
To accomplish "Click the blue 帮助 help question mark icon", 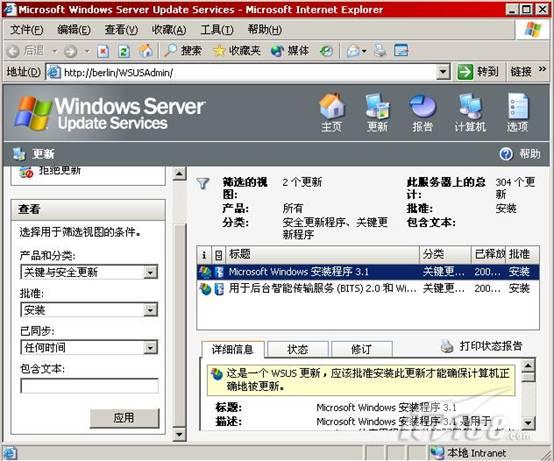I will tap(506, 154).
